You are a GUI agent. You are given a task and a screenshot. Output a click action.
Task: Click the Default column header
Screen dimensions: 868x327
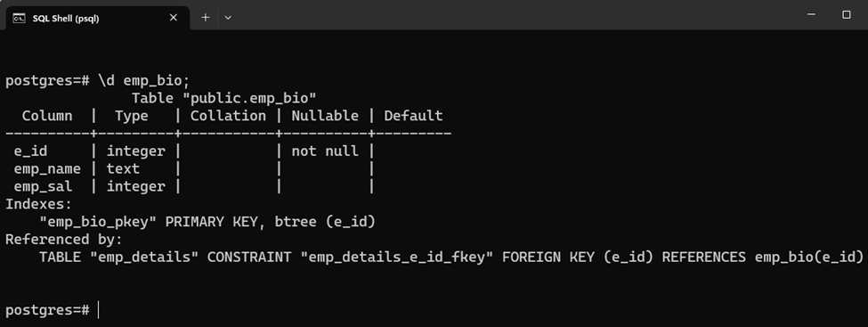[x=413, y=116]
